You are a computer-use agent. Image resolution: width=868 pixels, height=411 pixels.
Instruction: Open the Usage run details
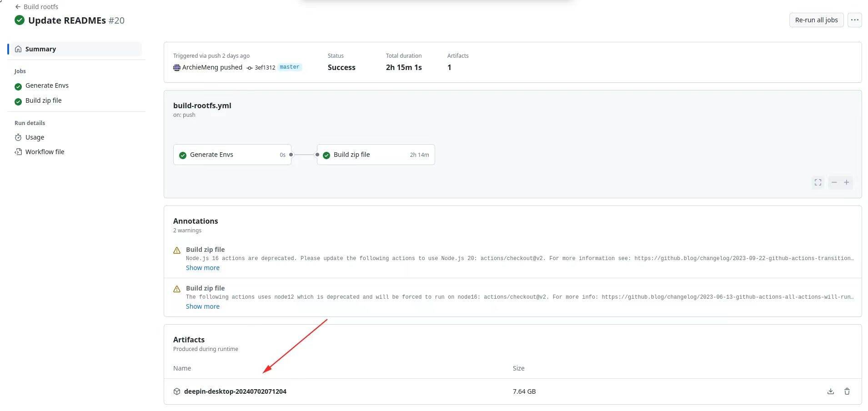[35, 137]
